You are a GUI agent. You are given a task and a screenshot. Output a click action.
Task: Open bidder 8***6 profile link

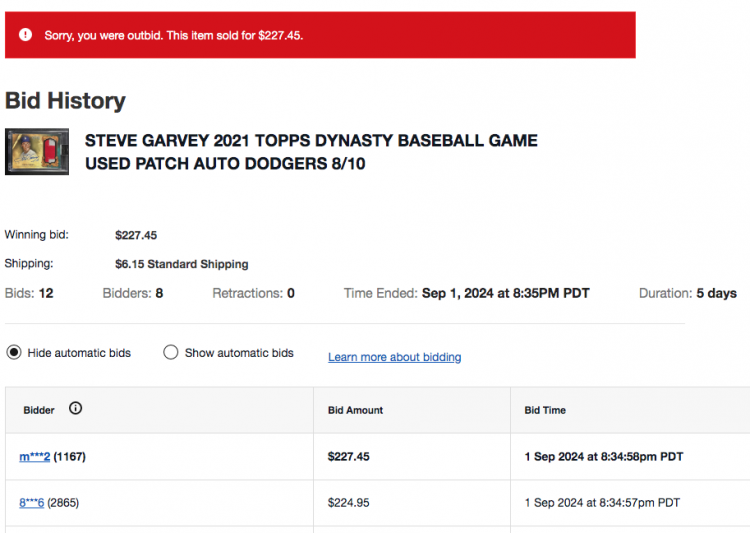tap(32, 502)
